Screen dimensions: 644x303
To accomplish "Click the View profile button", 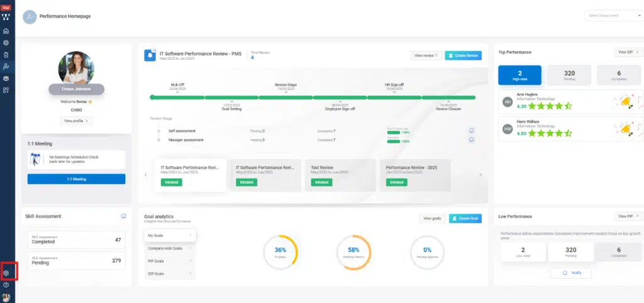I will click(x=76, y=121).
